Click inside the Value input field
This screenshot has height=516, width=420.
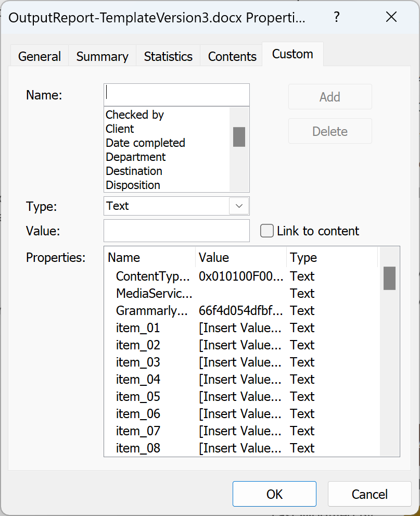176,230
